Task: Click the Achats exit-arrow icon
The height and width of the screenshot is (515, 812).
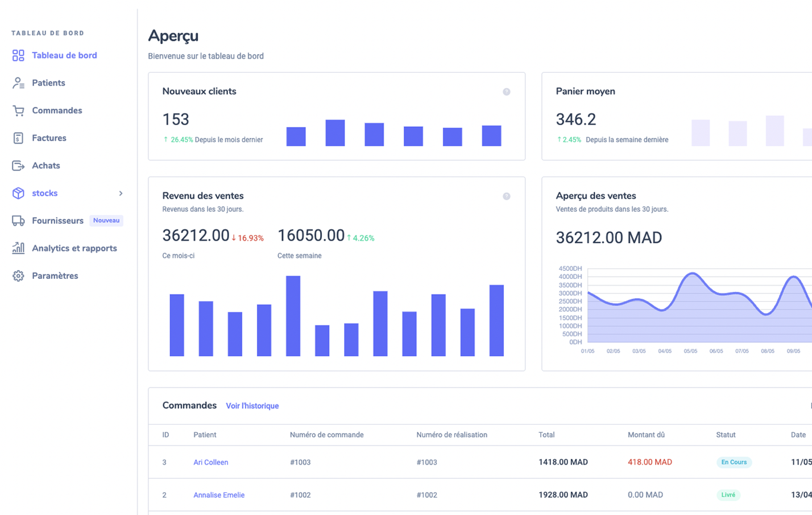Action: pyautogui.click(x=18, y=166)
